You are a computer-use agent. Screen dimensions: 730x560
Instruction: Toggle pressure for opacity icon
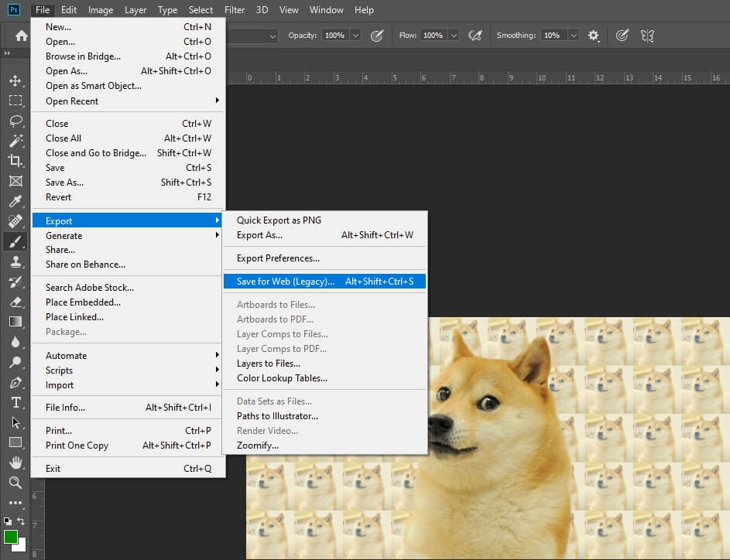[377, 36]
